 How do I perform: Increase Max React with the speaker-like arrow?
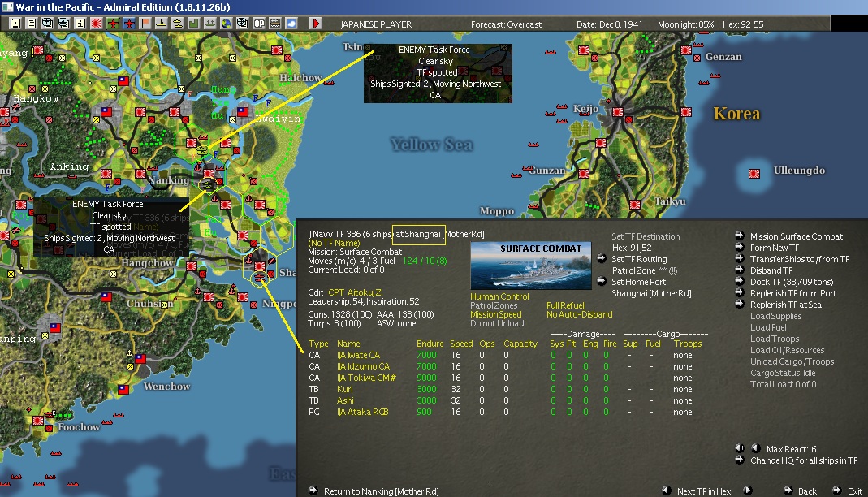pos(740,447)
